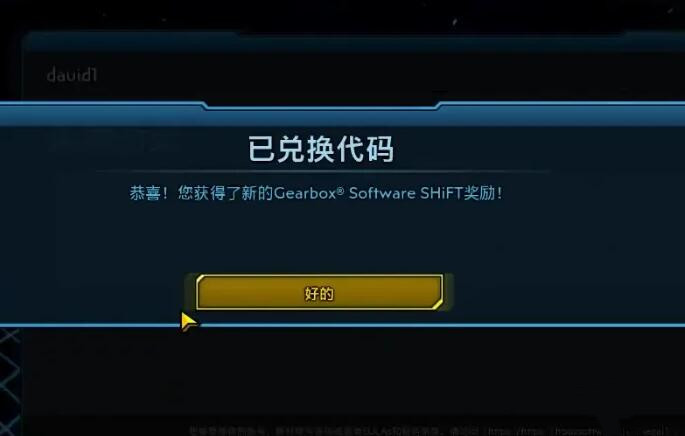Click the blue bottom border of the dialog

342,325
